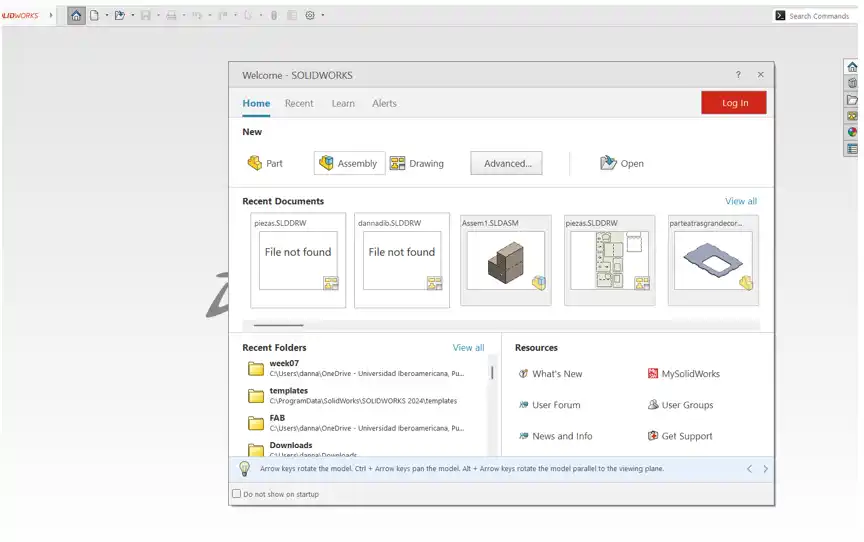Click the What's New resource icon

click(523, 373)
